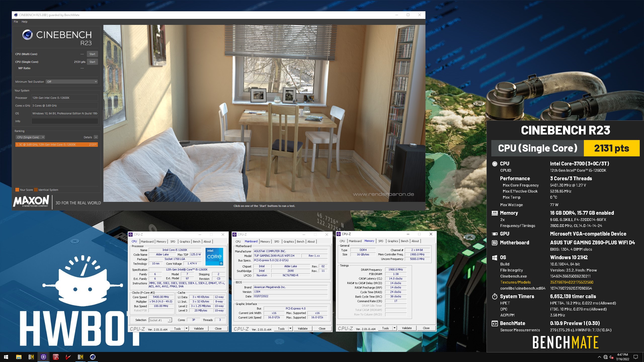
Task: Click the Multiplier value in CPU-Z
Action: 161,301
